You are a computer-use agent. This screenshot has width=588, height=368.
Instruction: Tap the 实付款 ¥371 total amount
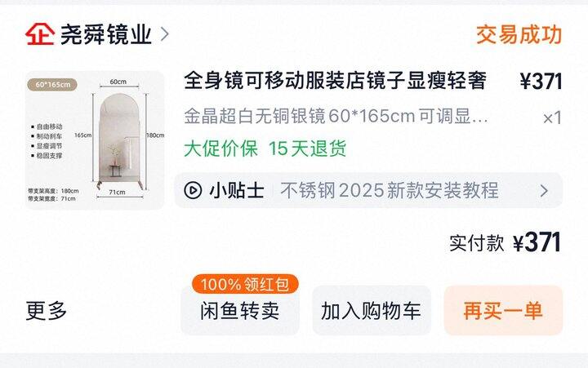click(506, 242)
